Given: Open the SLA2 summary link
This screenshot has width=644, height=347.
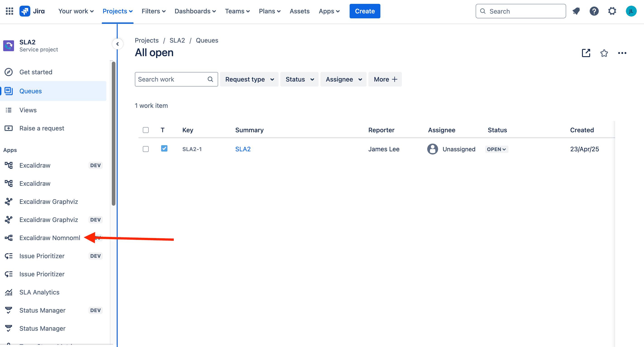Looking at the screenshot, I should (x=243, y=149).
